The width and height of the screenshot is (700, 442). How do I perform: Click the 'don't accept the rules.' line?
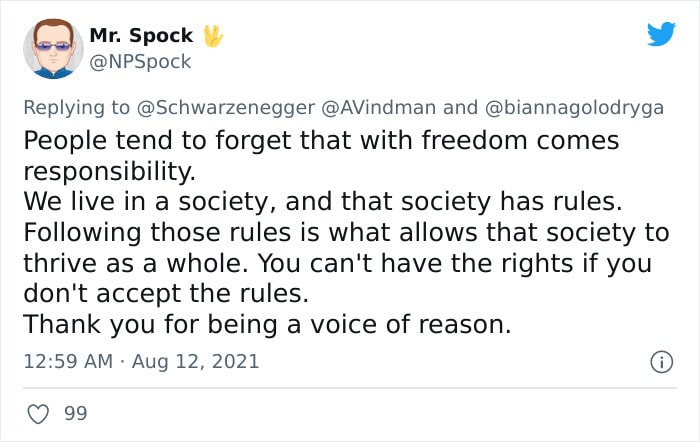point(166,293)
